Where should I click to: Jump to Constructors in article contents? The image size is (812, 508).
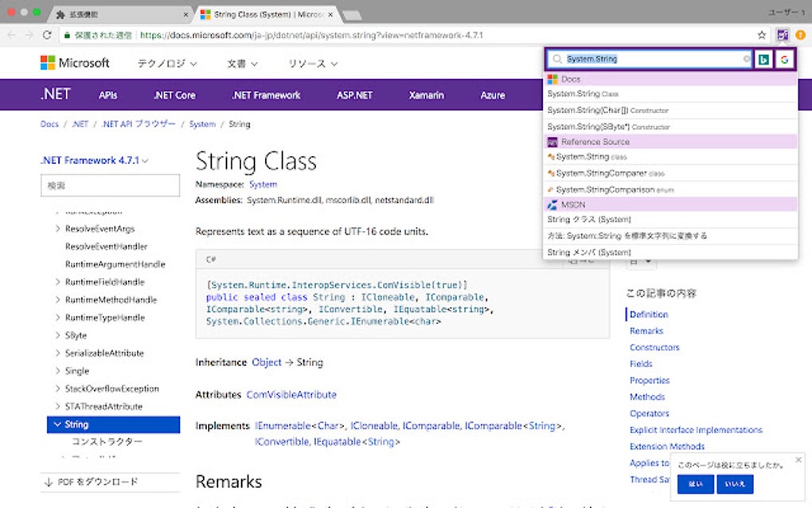pyautogui.click(x=654, y=347)
